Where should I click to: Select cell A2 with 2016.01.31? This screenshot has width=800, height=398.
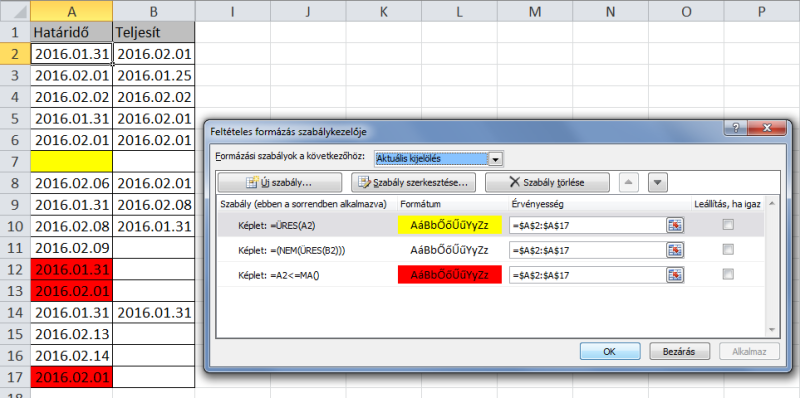(71, 54)
